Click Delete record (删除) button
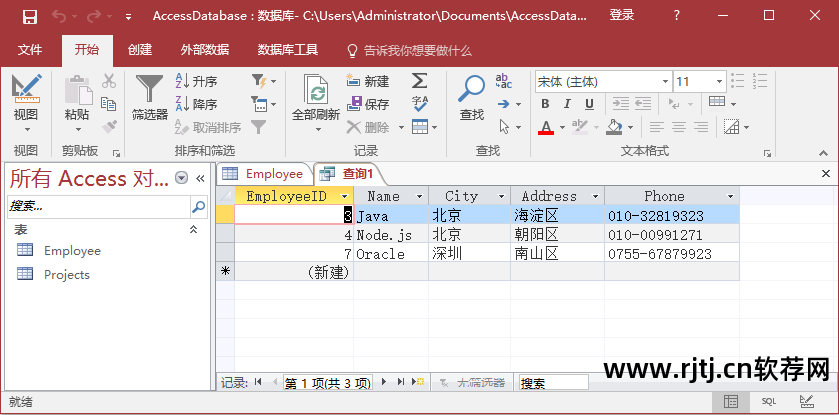The width and height of the screenshot is (839, 415). 368,127
